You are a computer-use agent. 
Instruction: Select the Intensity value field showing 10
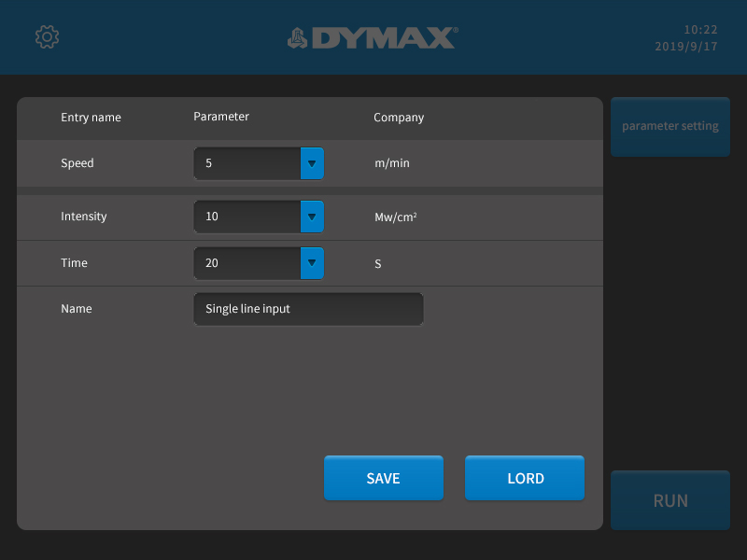(247, 217)
